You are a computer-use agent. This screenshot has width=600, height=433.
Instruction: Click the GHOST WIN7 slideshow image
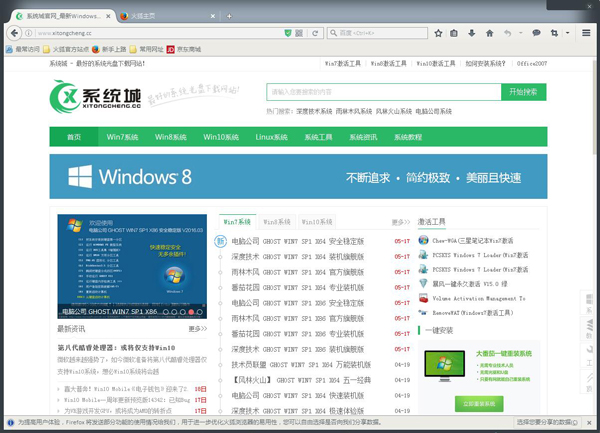pos(132,266)
